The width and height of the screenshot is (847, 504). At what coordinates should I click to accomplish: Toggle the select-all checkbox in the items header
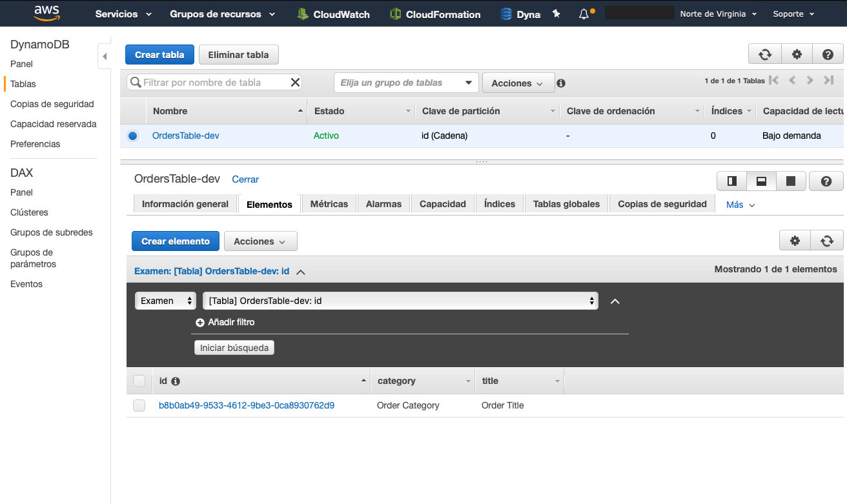click(139, 381)
